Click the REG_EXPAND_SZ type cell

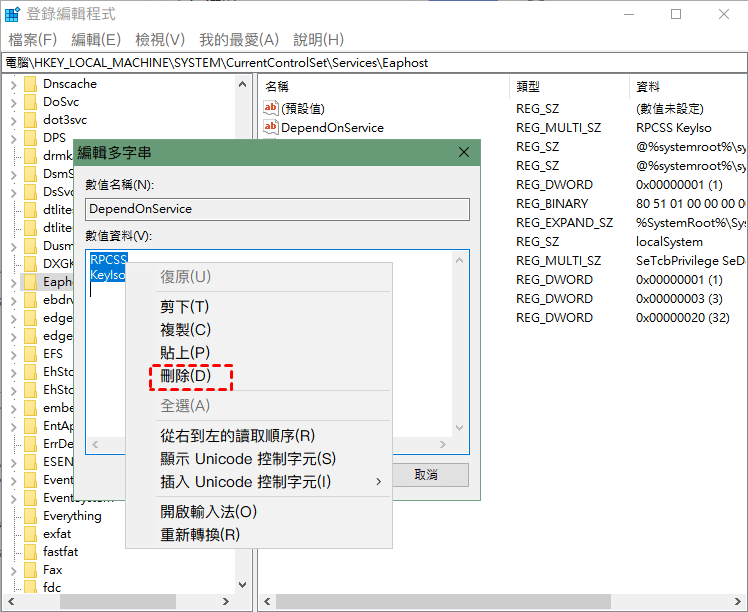point(564,223)
